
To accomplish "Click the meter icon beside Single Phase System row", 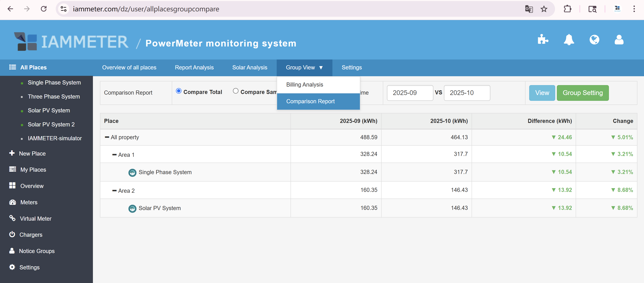I will pos(132,172).
